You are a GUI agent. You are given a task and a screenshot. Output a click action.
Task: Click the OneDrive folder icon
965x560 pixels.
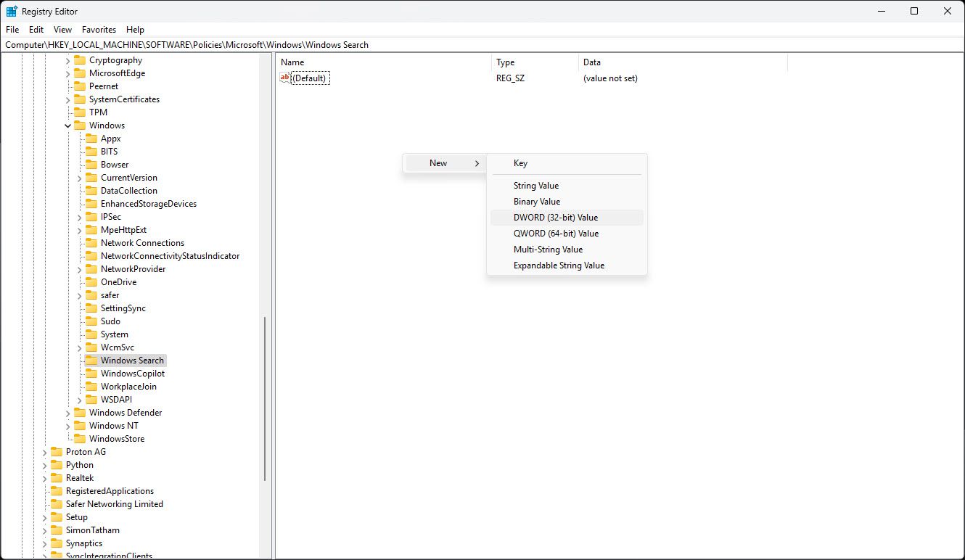91,282
